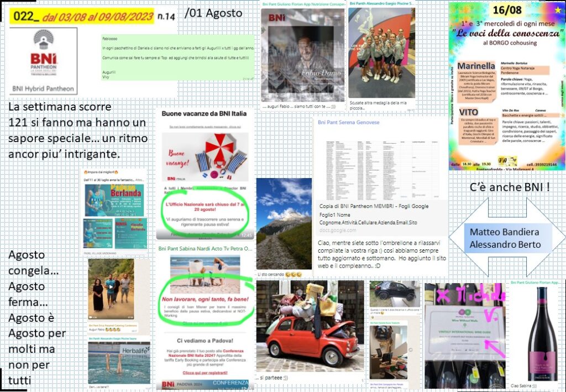Click 'al BORGO cohousing' text on flyer
566x392 pixels.
coord(510,43)
